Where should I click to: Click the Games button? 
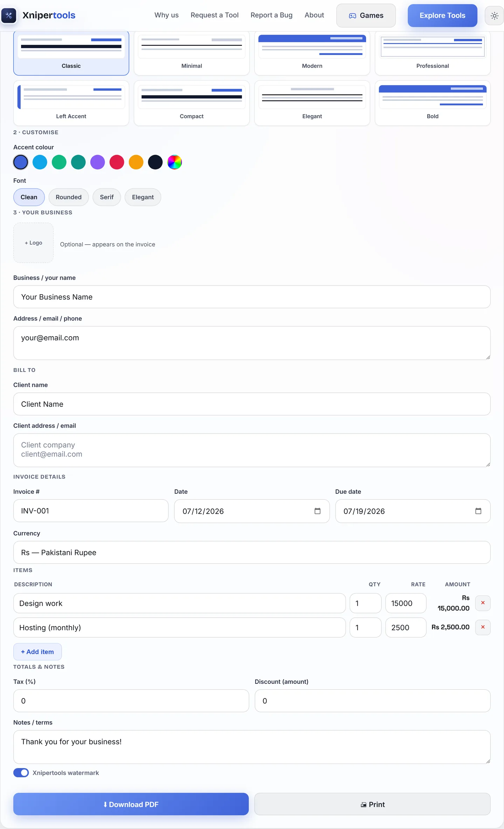366,15
